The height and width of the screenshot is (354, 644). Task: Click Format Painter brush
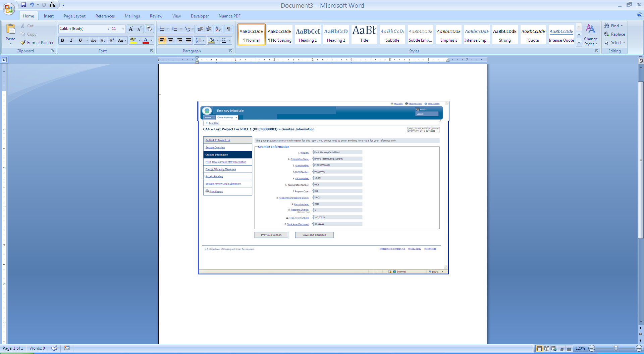[x=37, y=43]
